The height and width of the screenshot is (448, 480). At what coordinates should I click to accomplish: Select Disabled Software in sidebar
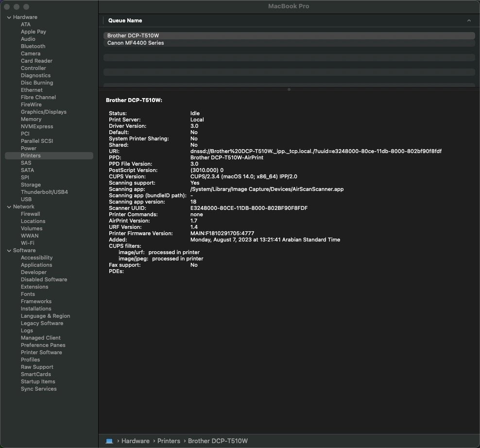click(x=44, y=279)
